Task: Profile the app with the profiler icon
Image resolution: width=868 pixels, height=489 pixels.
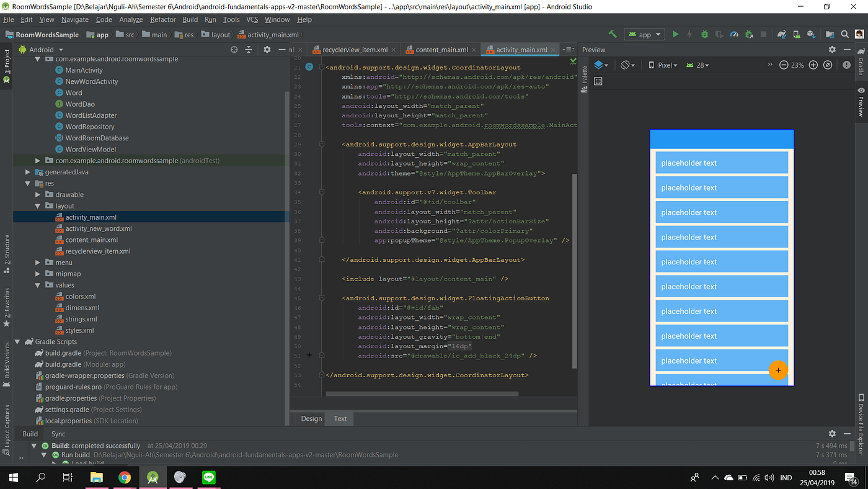Action: 734,34
